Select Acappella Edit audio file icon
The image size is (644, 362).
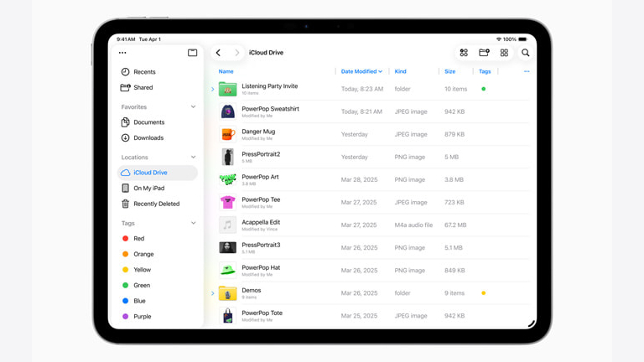[227, 225]
